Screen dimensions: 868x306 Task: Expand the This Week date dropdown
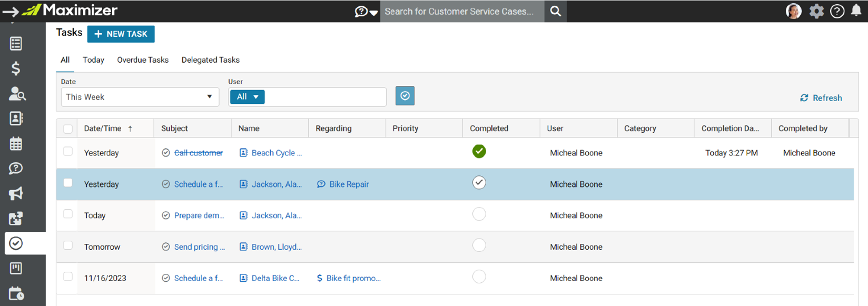click(x=140, y=97)
